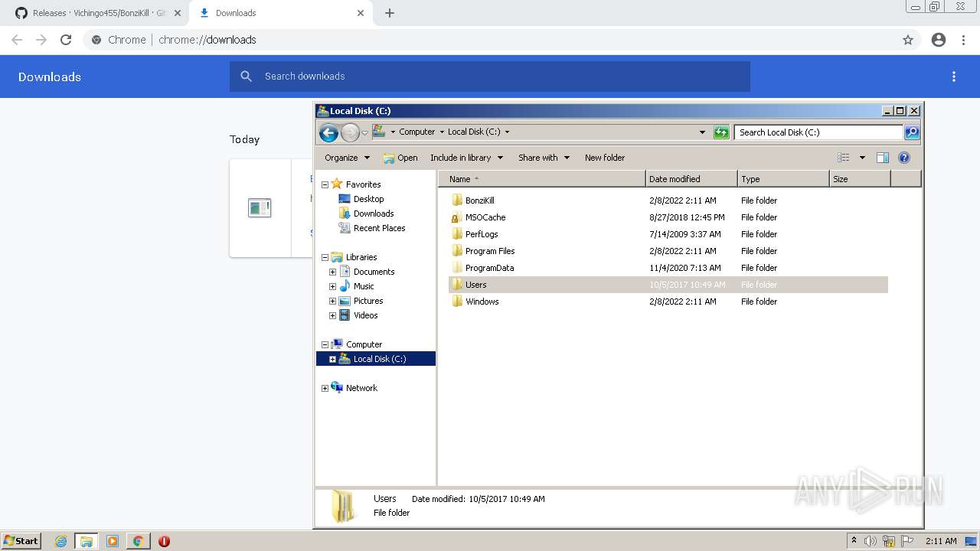
Task: Click the red stop taskbar icon
Action: coord(164,541)
